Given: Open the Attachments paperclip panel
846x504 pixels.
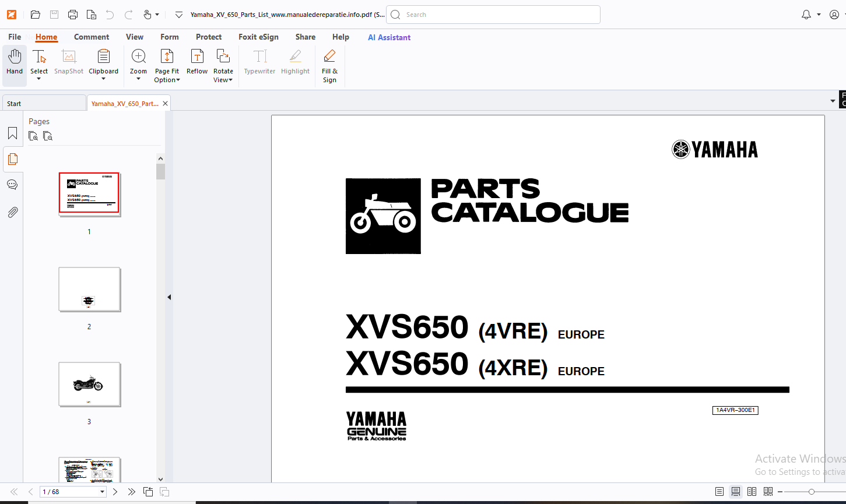Looking at the screenshot, I should click(12, 212).
